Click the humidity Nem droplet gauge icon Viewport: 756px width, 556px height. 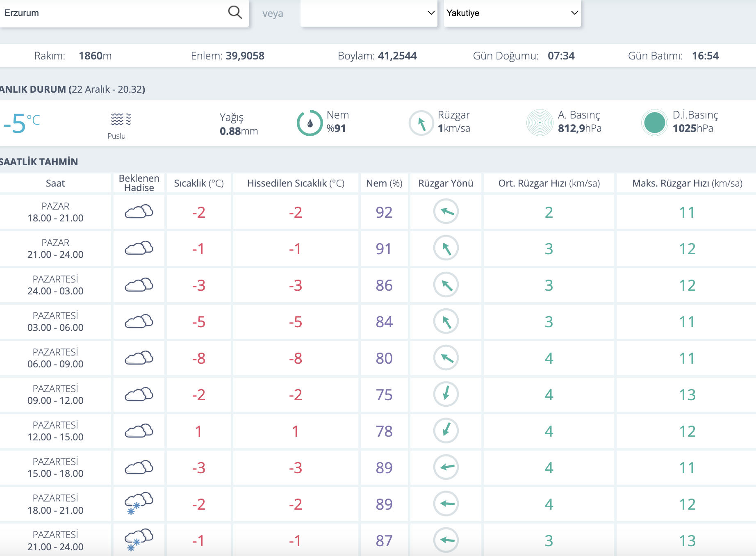tap(310, 123)
